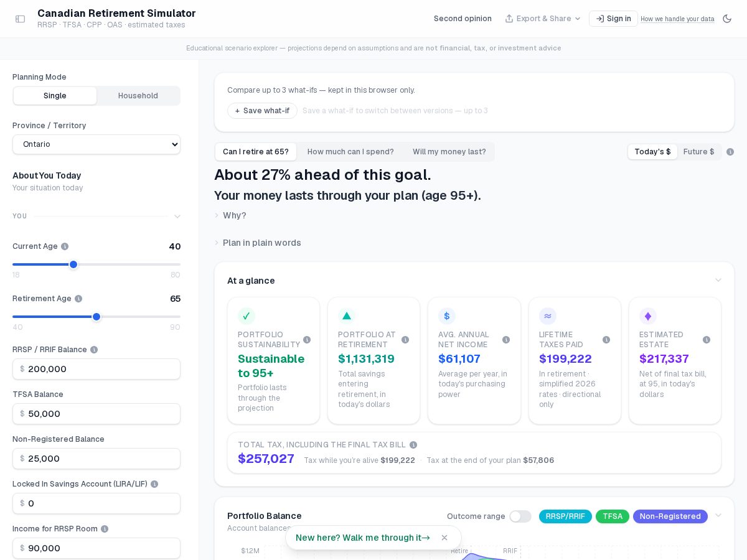The height and width of the screenshot is (560, 747).
Task: Toggle TFSA series in chart
Action: click(613, 516)
